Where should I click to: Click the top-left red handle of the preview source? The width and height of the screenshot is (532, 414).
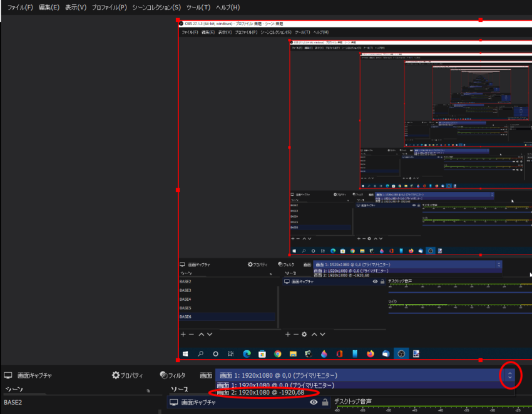pyautogui.click(x=178, y=20)
